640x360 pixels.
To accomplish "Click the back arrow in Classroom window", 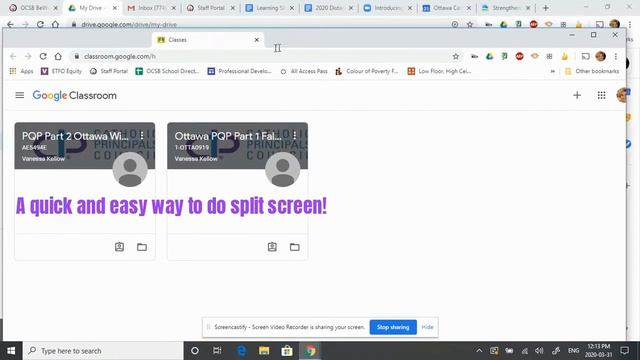I will (x=13, y=56).
